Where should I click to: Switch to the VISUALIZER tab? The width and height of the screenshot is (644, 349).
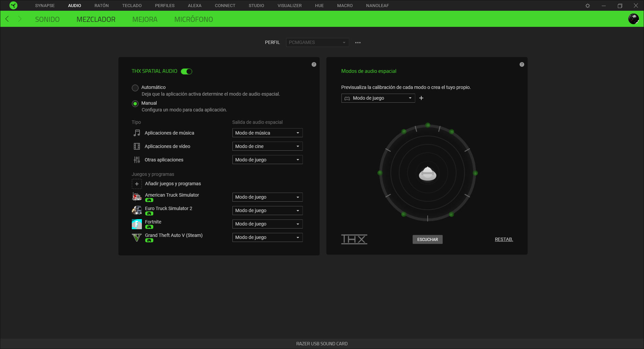coord(289,6)
